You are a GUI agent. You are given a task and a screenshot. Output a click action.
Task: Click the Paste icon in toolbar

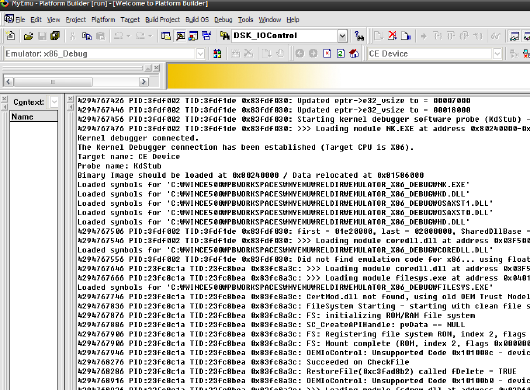click(x=100, y=36)
